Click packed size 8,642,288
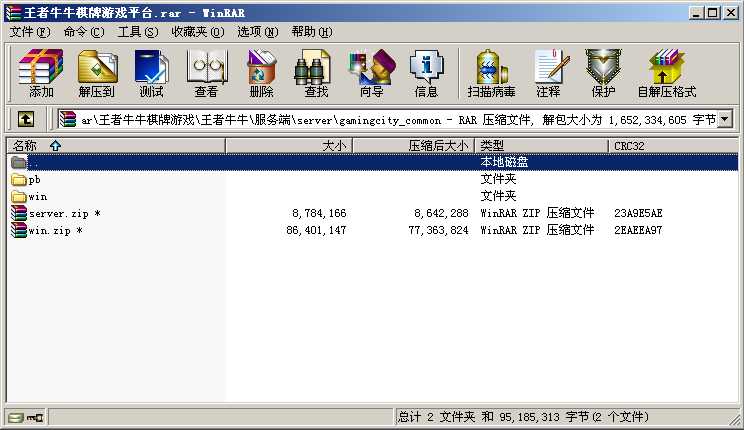744x430 pixels. click(x=441, y=214)
